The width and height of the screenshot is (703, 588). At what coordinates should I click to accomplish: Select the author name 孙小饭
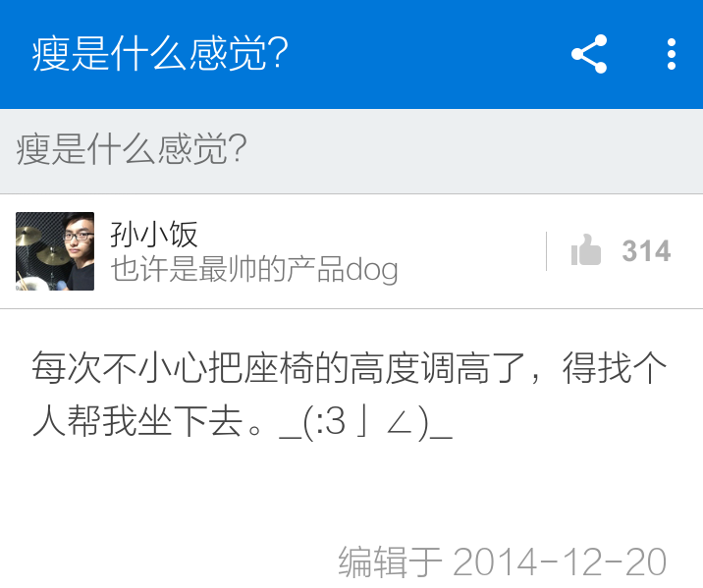(x=154, y=234)
